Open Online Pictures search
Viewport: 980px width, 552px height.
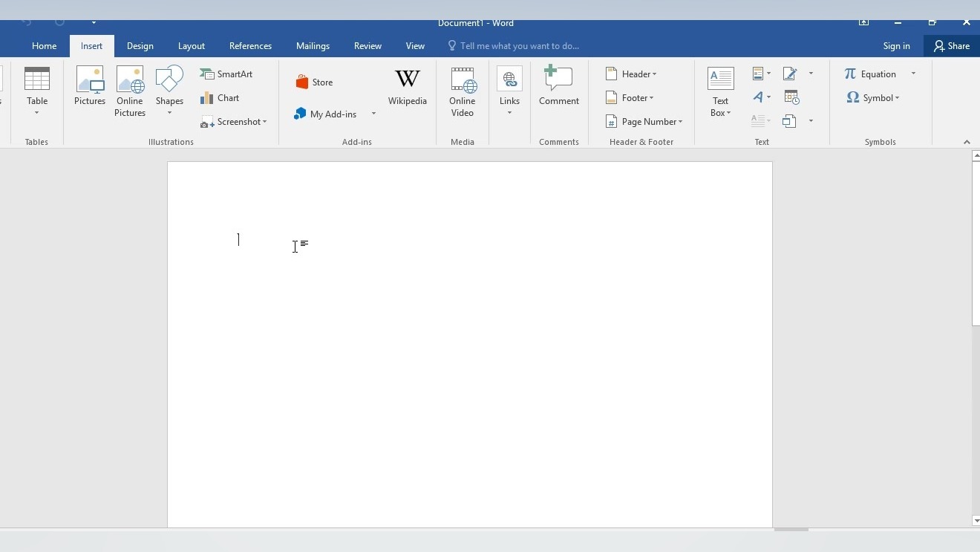[130, 91]
